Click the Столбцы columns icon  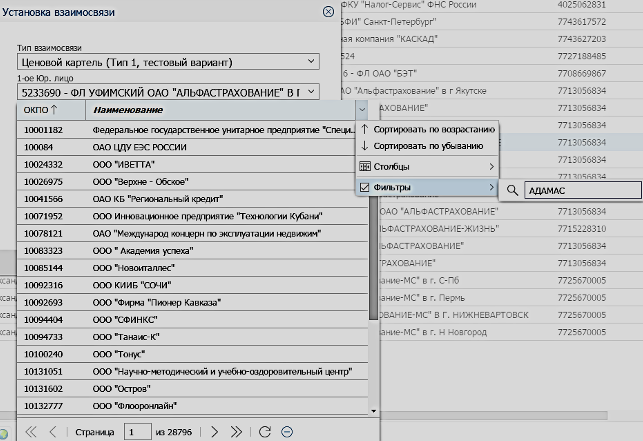point(365,166)
